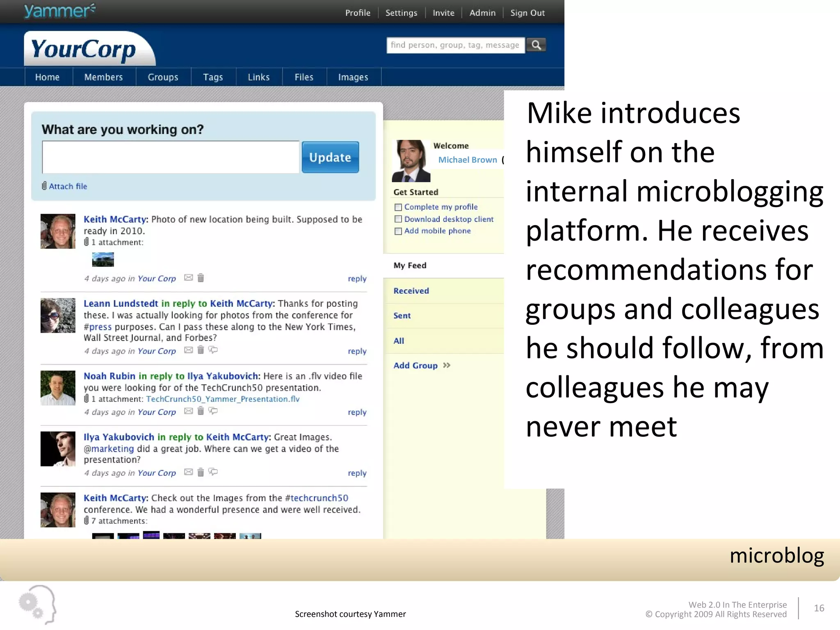Click envelope icon on Noah Rubin post

188,411
